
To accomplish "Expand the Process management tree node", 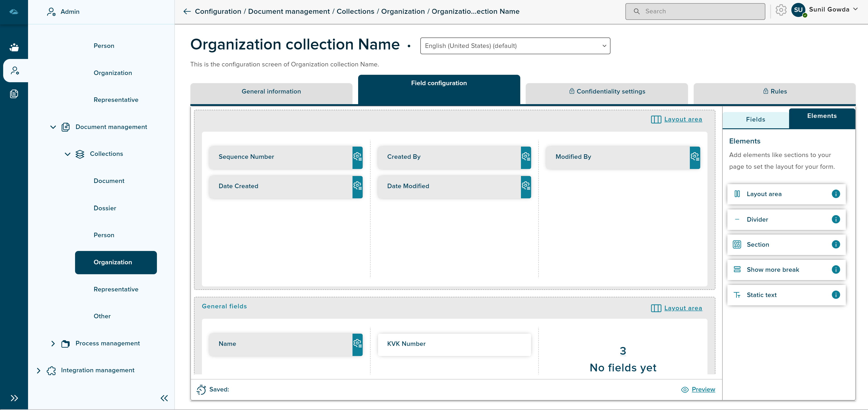I will coord(53,343).
